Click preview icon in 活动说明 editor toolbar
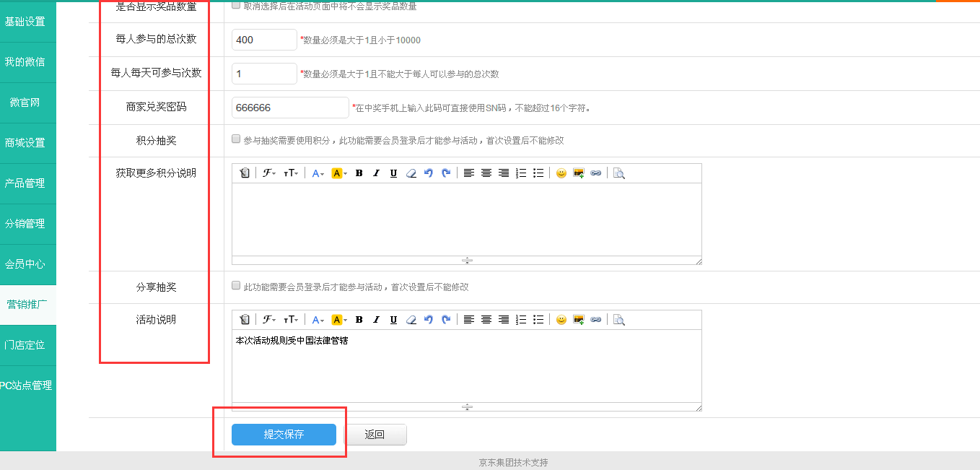 [618, 320]
